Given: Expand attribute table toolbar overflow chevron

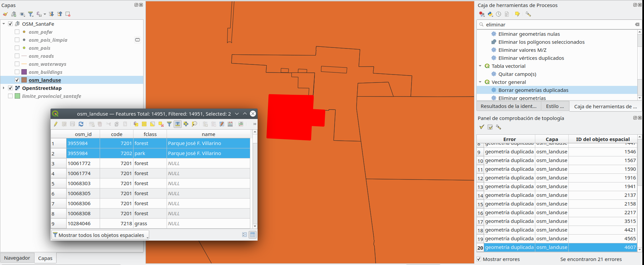Looking at the screenshot, I should click(x=255, y=124).
